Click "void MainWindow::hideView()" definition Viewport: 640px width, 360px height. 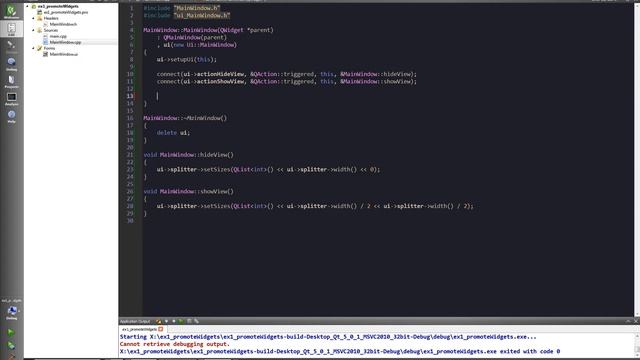pyautogui.click(x=189, y=155)
